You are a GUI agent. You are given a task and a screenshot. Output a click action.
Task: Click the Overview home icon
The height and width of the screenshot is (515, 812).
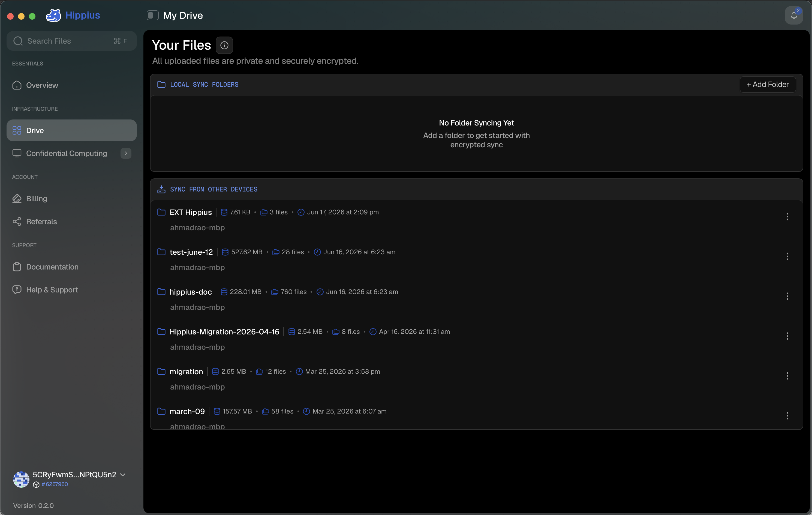point(17,85)
